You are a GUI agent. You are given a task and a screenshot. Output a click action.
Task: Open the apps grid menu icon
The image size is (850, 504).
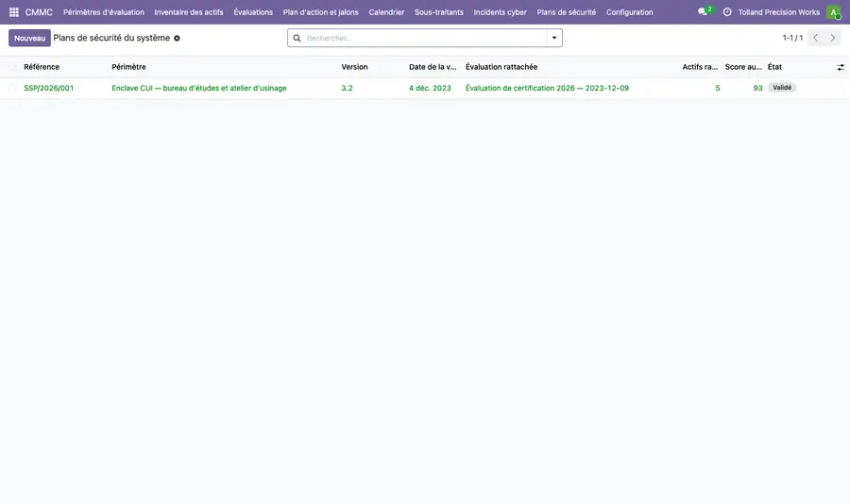click(x=14, y=12)
